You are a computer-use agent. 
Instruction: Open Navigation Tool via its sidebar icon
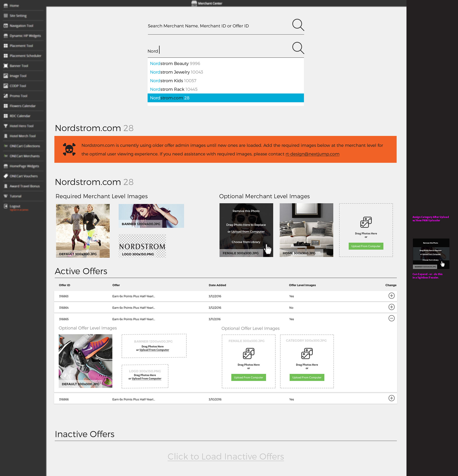[x=5, y=26]
